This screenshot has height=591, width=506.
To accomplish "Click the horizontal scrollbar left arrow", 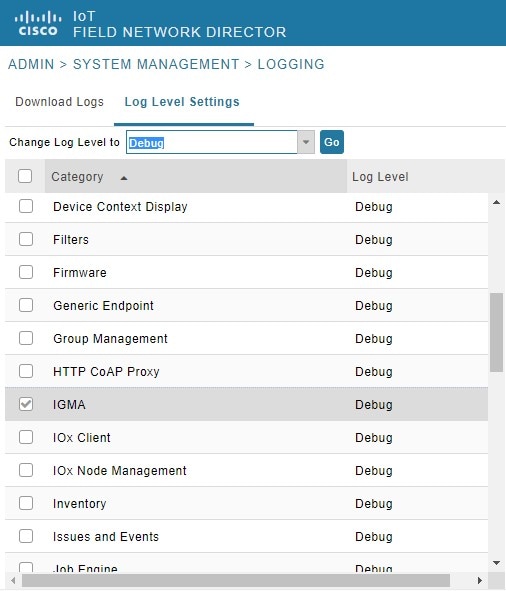I will [14, 580].
